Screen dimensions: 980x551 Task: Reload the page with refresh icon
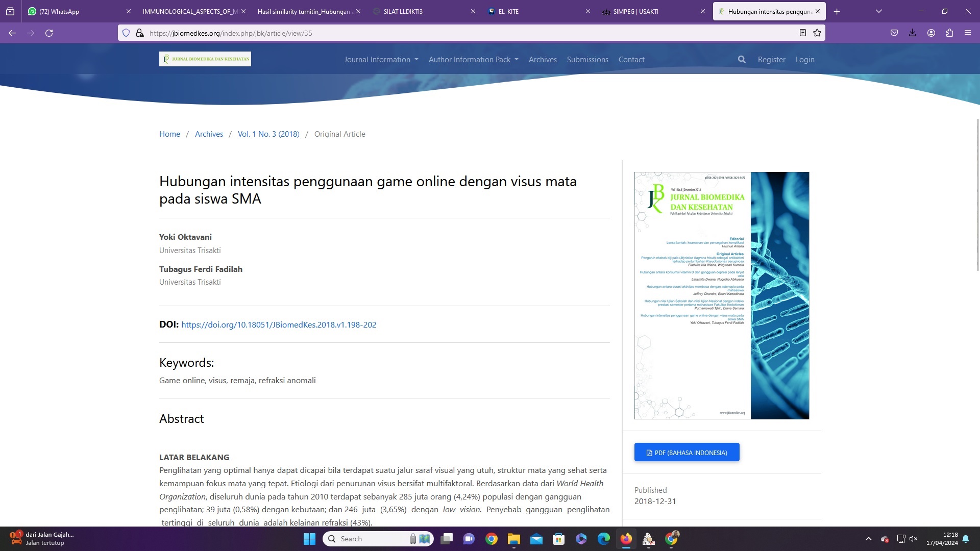pyautogui.click(x=49, y=33)
